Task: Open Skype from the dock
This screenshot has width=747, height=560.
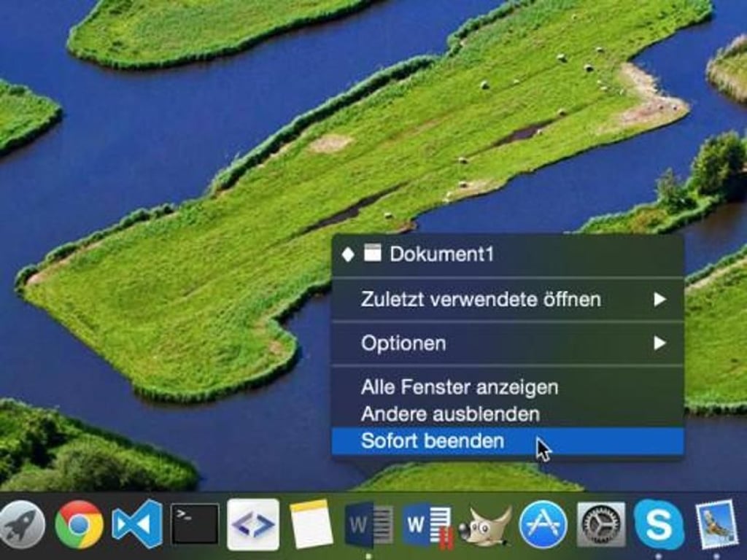Action: point(659,524)
